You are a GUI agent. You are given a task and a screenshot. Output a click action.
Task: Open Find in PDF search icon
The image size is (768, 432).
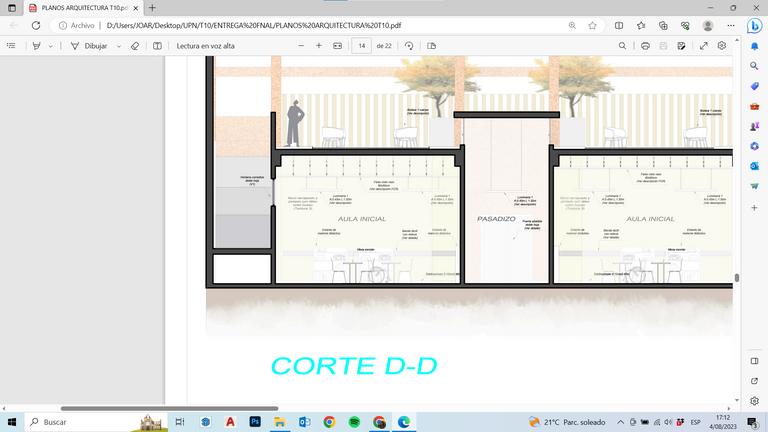(x=622, y=46)
